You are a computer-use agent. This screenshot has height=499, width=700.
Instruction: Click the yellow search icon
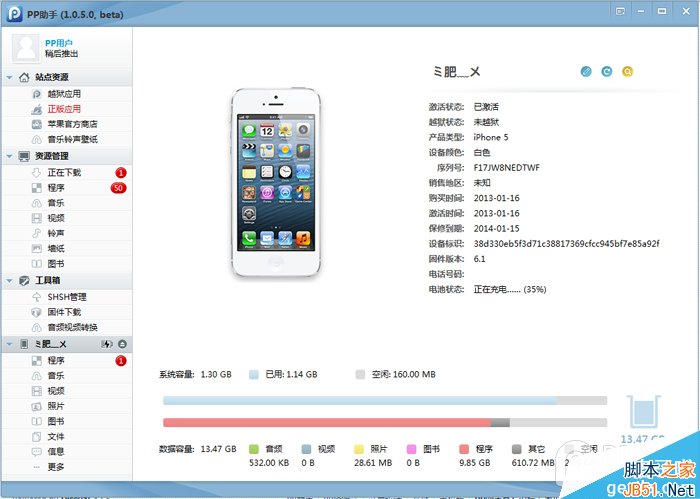(x=627, y=71)
